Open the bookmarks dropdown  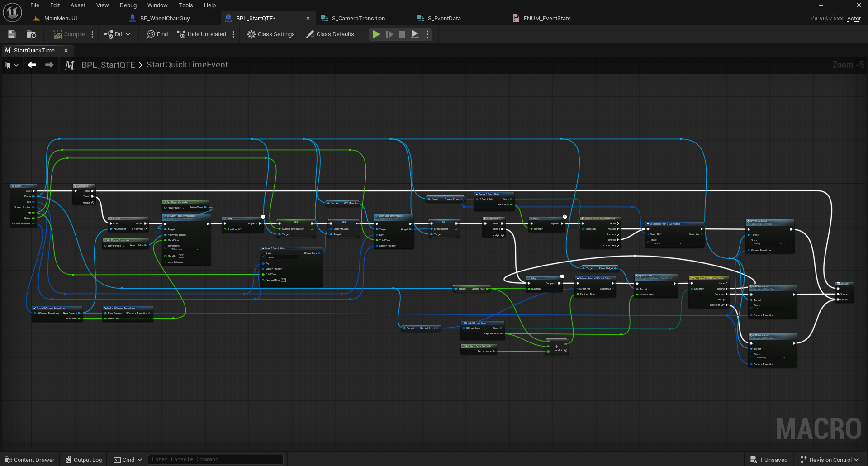pyautogui.click(x=12, y=65)
